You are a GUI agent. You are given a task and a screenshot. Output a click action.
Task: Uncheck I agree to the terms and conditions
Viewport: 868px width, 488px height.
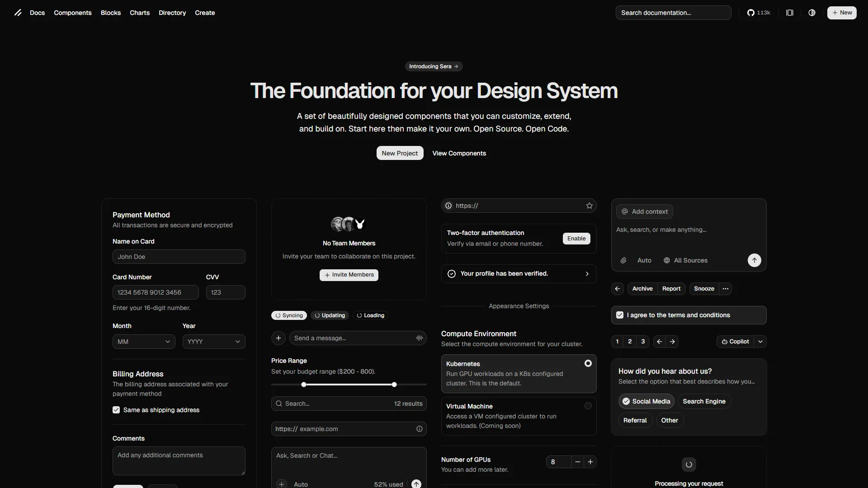(620, 315)
